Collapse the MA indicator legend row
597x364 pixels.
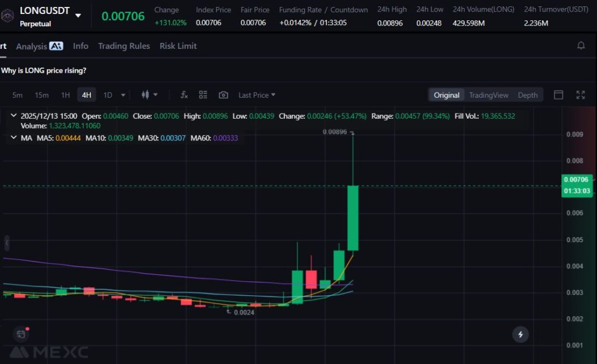(x=13, y=138)
